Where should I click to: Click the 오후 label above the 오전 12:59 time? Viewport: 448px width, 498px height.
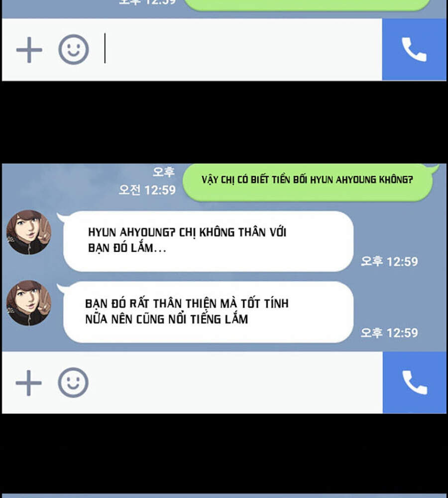[163, 172]
